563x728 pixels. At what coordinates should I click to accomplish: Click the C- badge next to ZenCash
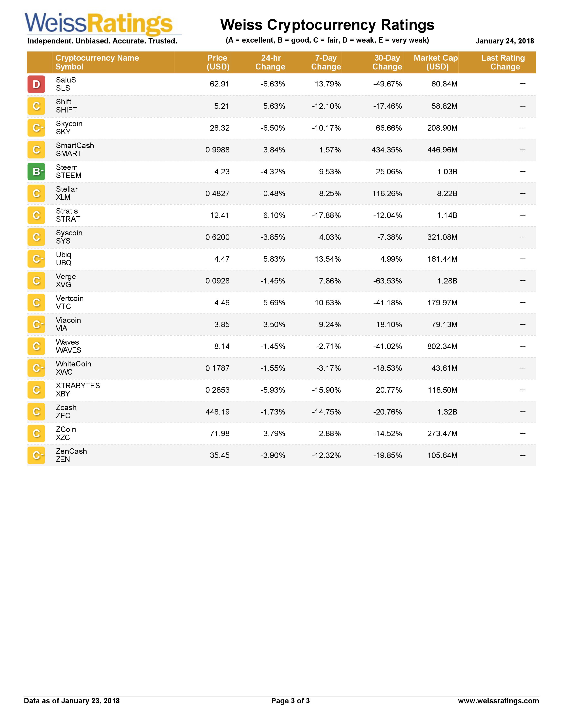coord(36,455)
